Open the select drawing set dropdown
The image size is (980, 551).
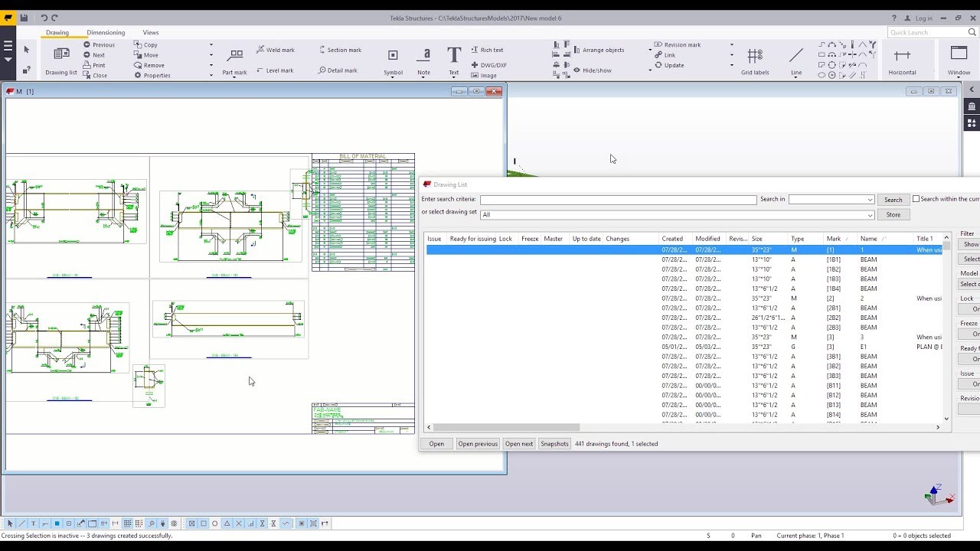click(678, 215)
